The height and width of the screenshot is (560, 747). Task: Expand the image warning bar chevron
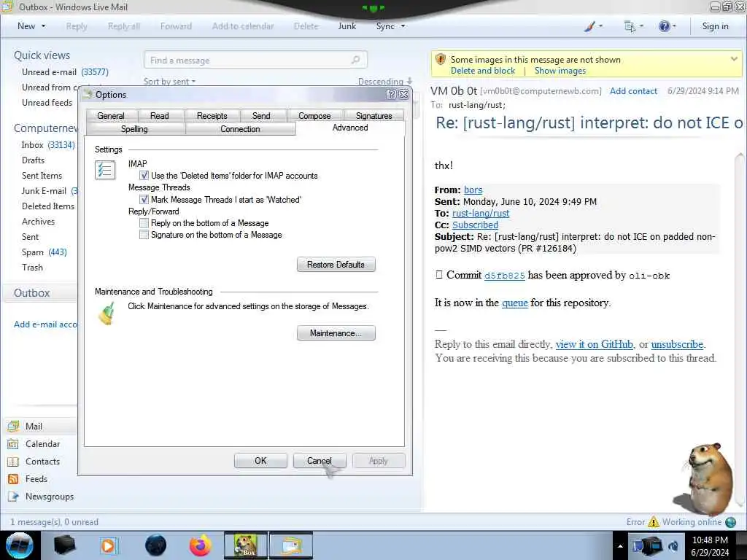tap(734, 59)
